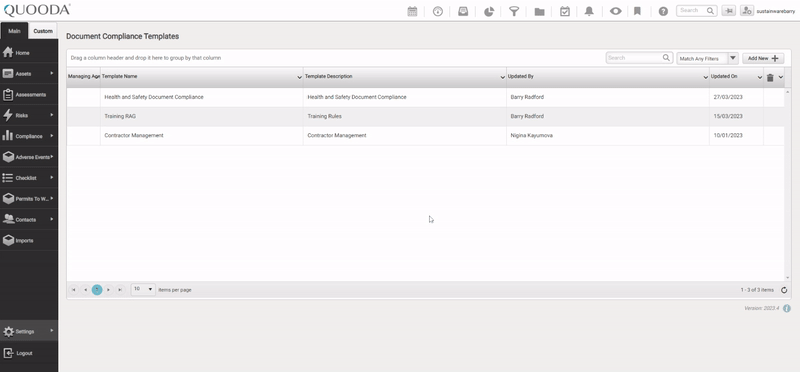Go to the first page of the grid
The height and width of the screenshot is (372, 800).
tap(73, 290)
